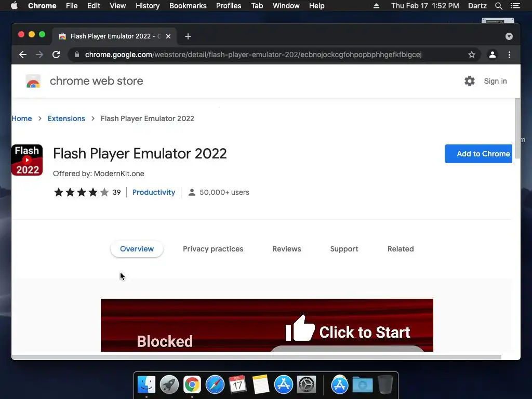The width and height of the screenshot is (532, 399).
Task: Open the Trash in the Dock
Action: pyautogui.click(x=385, y=385)
